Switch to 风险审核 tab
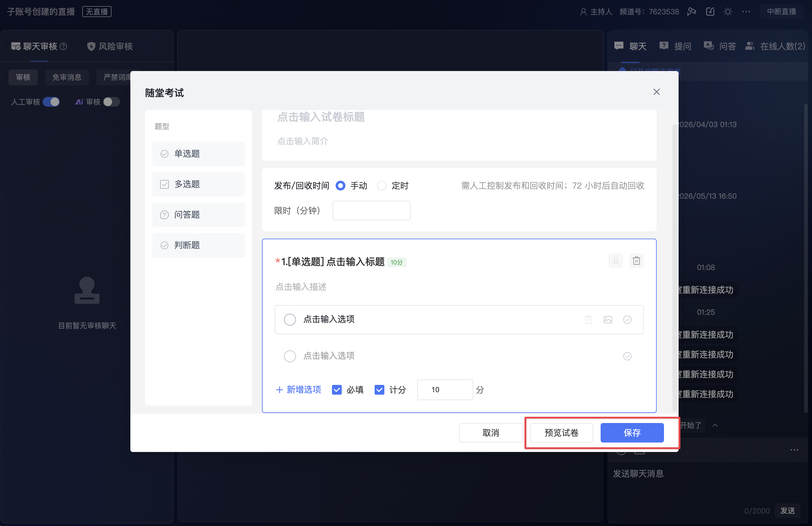This screenshot has width=812, height=526. 110,46
